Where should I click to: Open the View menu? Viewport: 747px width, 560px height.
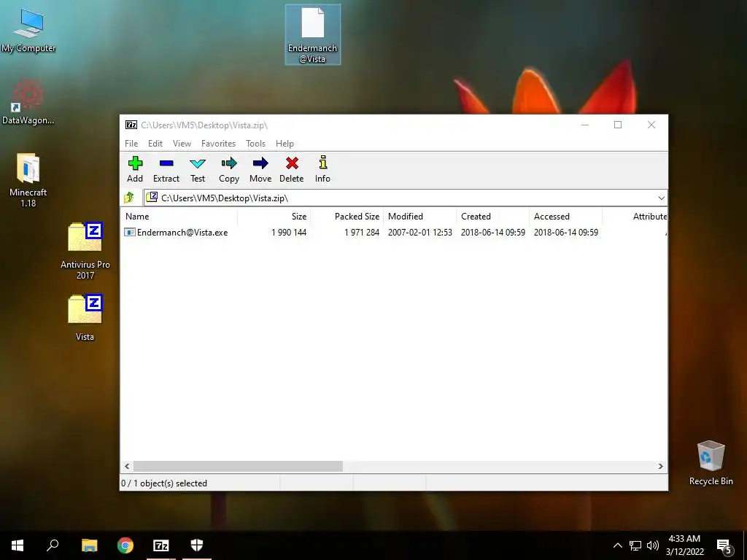click(x=182, y=144)
